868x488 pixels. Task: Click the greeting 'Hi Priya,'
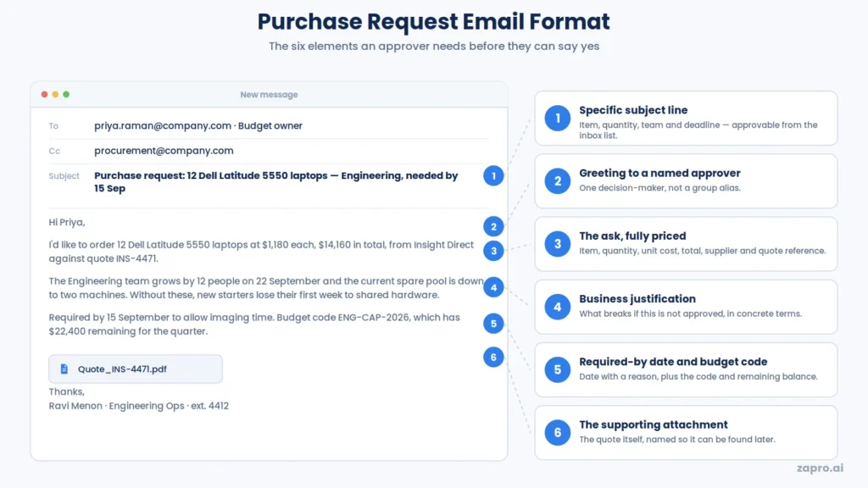(x=67, y=223)
